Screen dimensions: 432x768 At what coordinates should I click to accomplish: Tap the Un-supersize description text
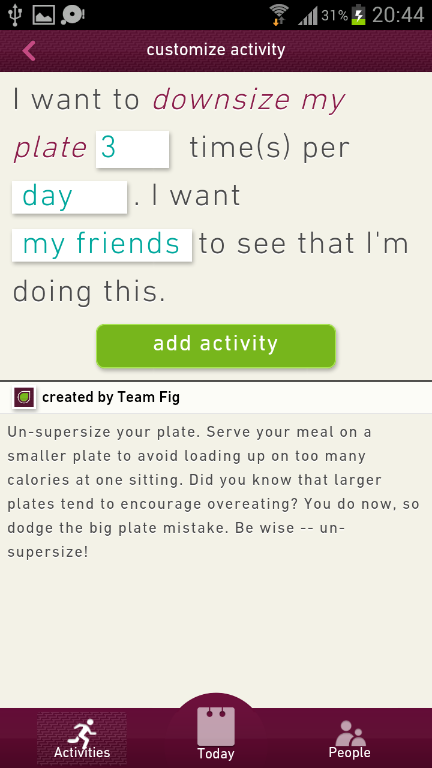point(214,492)
